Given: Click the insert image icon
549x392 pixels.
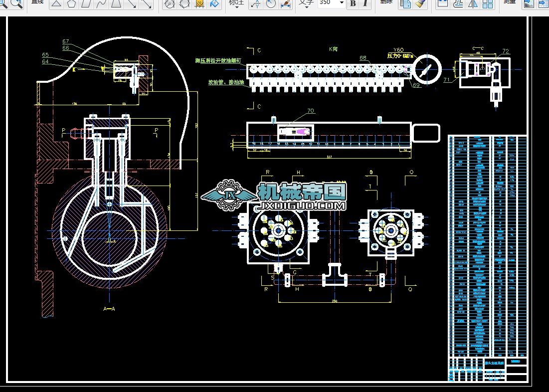Looking at the screenshot, I should (x=529, y=3).
